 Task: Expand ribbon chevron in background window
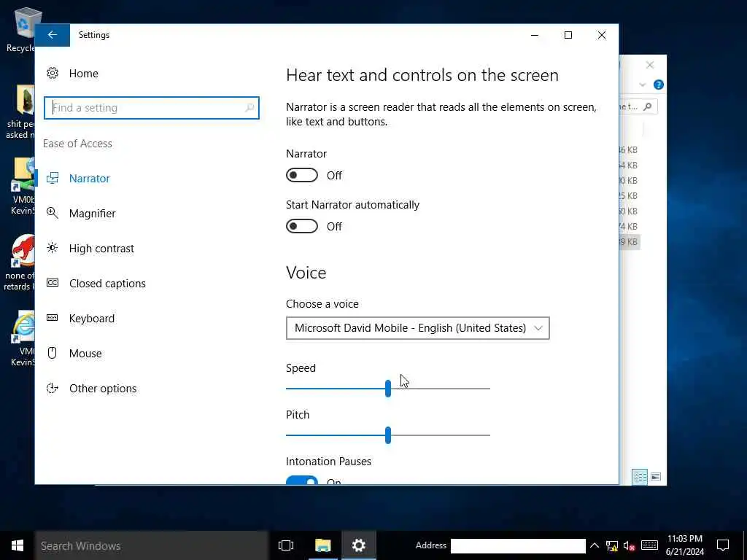[642, 85]
